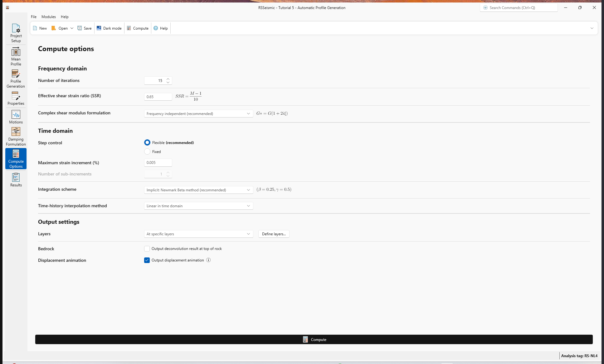
Task: Open Profile Generation sidebar icon
Action: pos(16,79)
